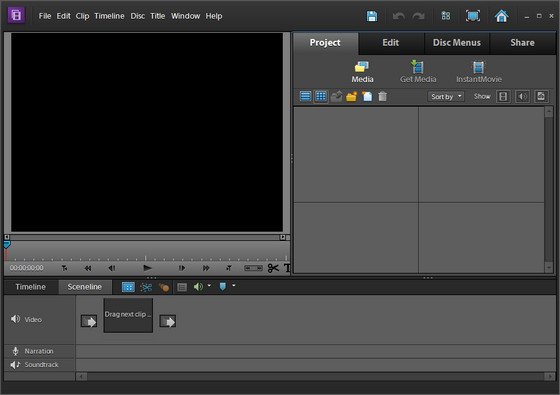
Task: Click the Motion Tracking icon
Action: pyautogui.click(x=146, y=287)
